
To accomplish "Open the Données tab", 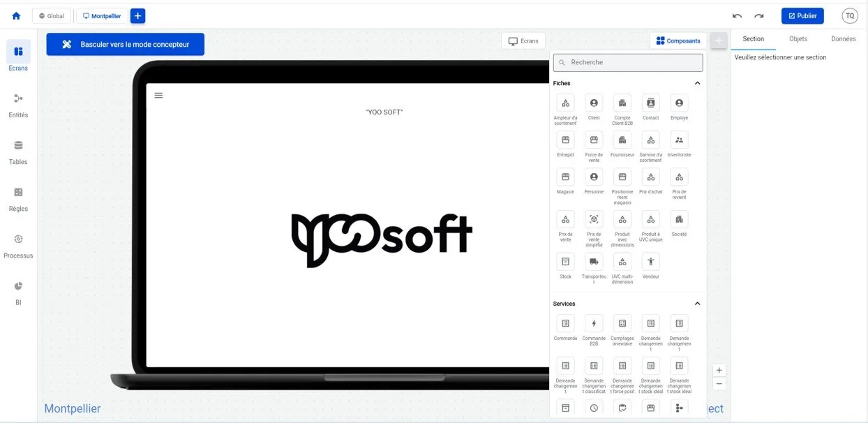I will pyautogui.click(x=843, y=39).
